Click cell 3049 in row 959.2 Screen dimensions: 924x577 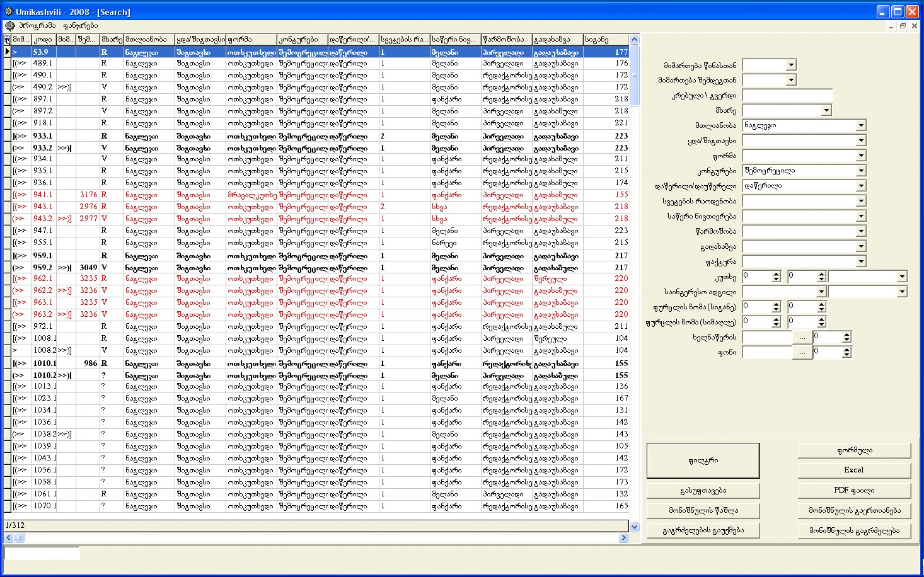coord(88,268)
